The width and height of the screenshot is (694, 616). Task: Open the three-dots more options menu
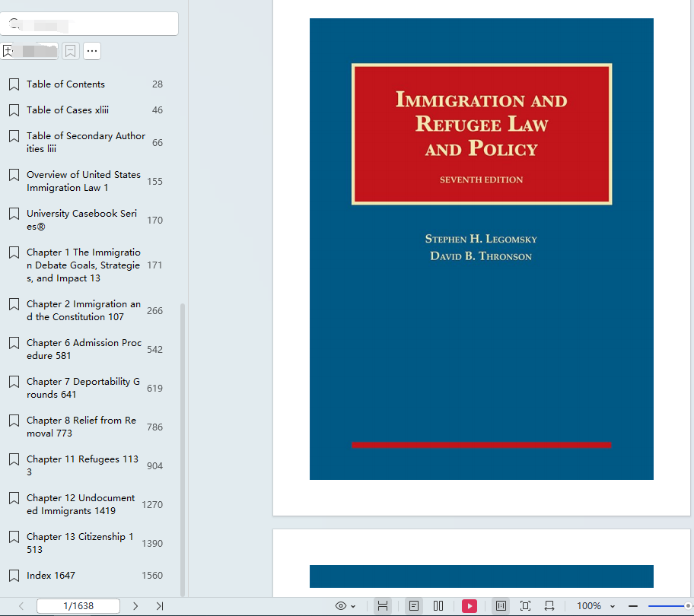92,51
